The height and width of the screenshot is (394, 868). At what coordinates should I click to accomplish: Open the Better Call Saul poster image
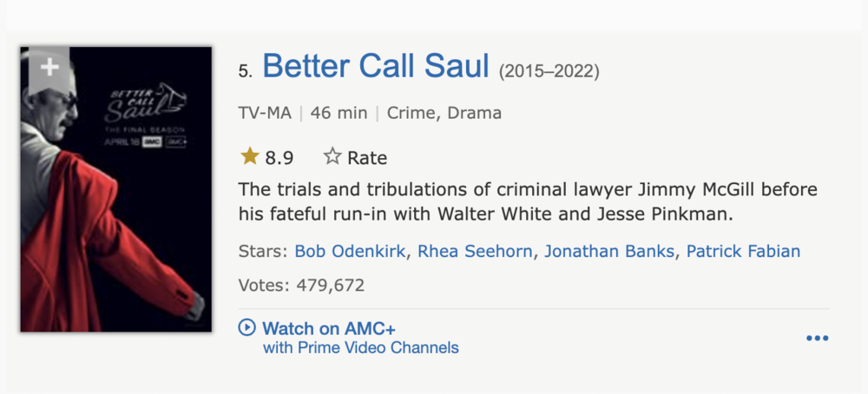[x=116, y=189]
